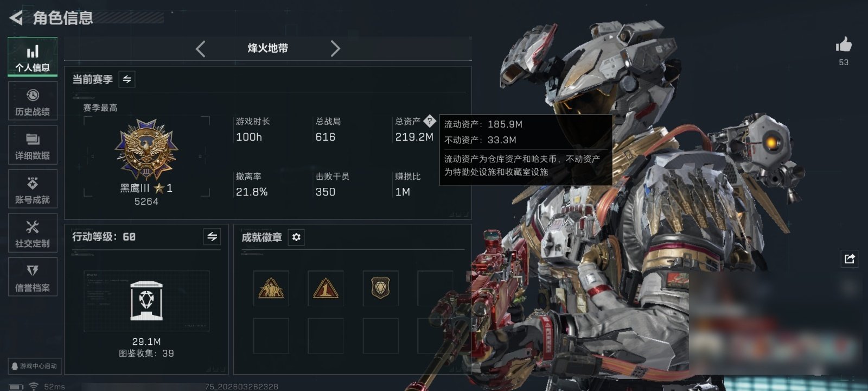868x391 pixels.
Task: Open the 图鉴收集 collection display card
Action: click(x=146, y=301)
